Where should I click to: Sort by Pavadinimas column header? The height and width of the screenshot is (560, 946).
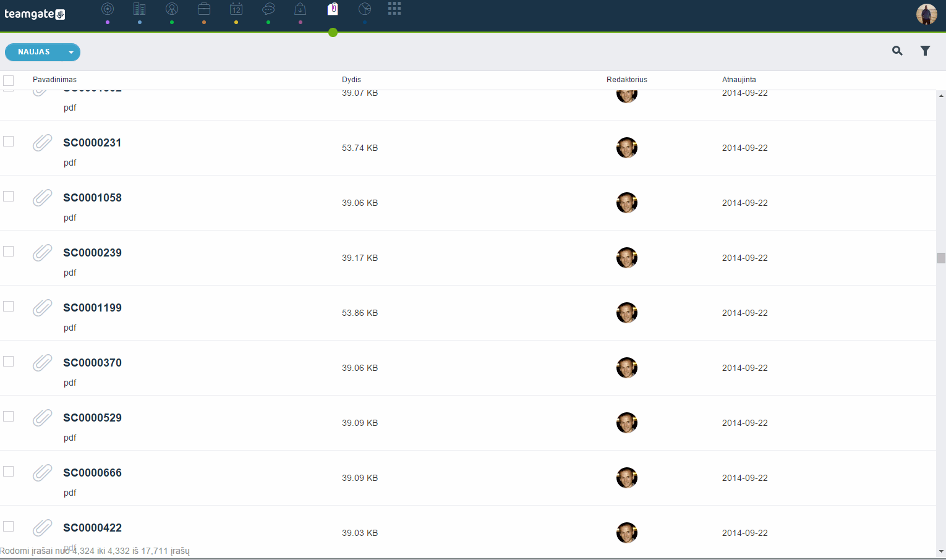pos(54,80)
